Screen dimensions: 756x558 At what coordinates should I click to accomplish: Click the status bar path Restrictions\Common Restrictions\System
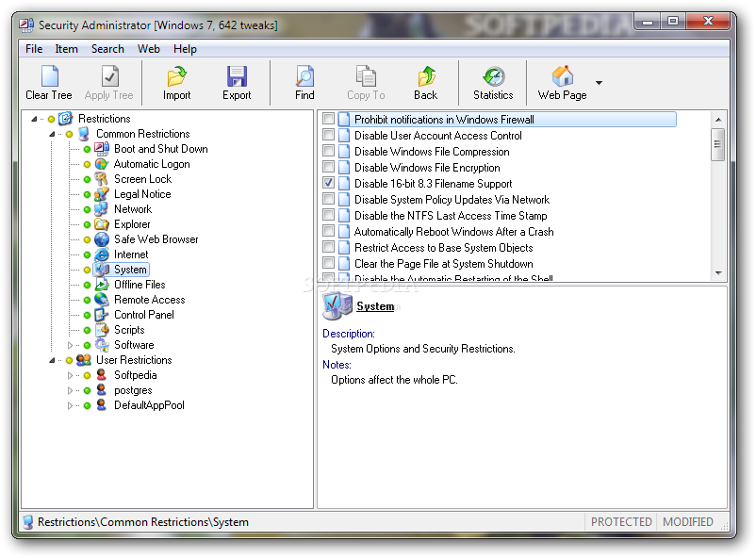point(142,522)
